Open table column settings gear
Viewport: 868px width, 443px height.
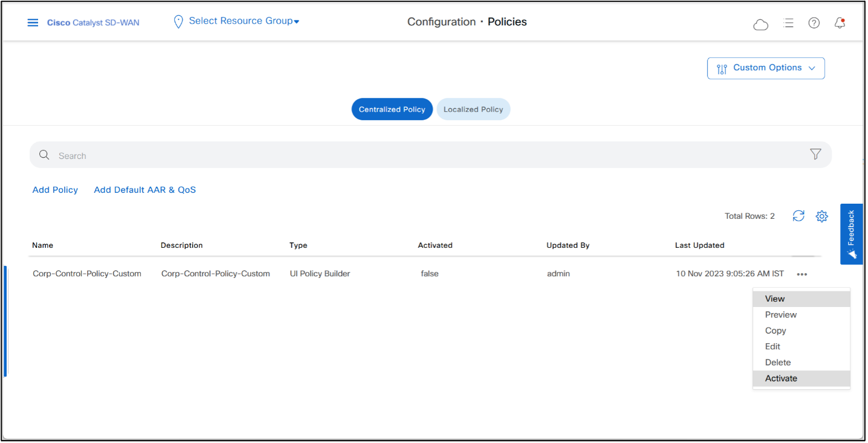[x=821, y=216]
